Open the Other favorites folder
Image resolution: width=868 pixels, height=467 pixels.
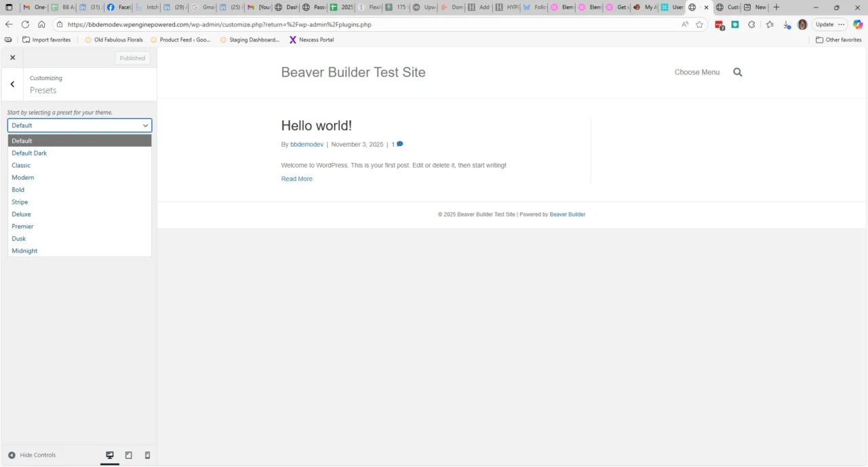[839, 39]
